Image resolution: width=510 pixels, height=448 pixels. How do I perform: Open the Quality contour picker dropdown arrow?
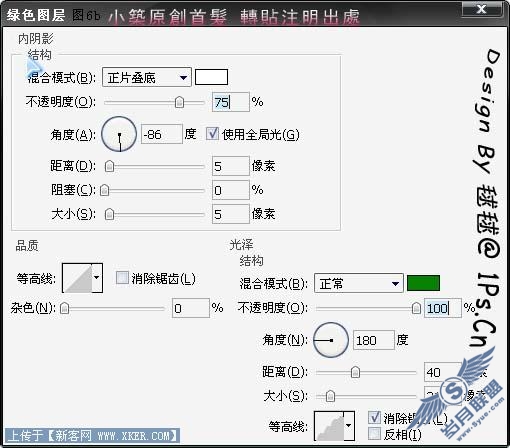[97, 278]
